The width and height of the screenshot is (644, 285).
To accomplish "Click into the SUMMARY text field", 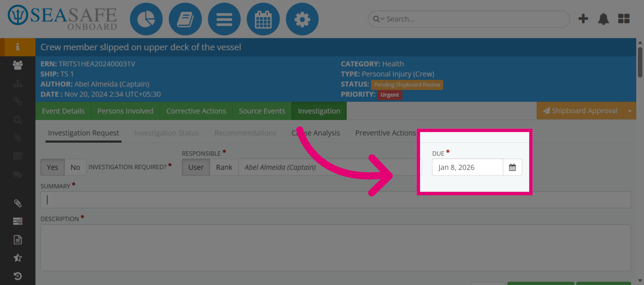I will 336,200.
